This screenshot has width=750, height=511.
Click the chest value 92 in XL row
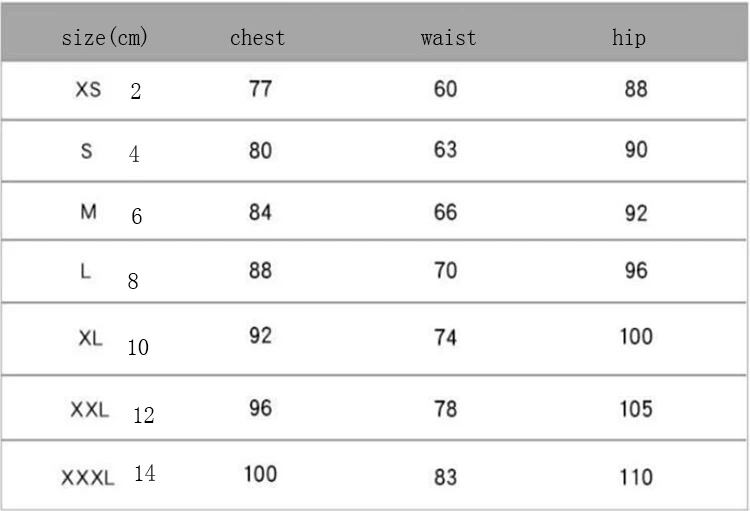(x=260, y=335)
